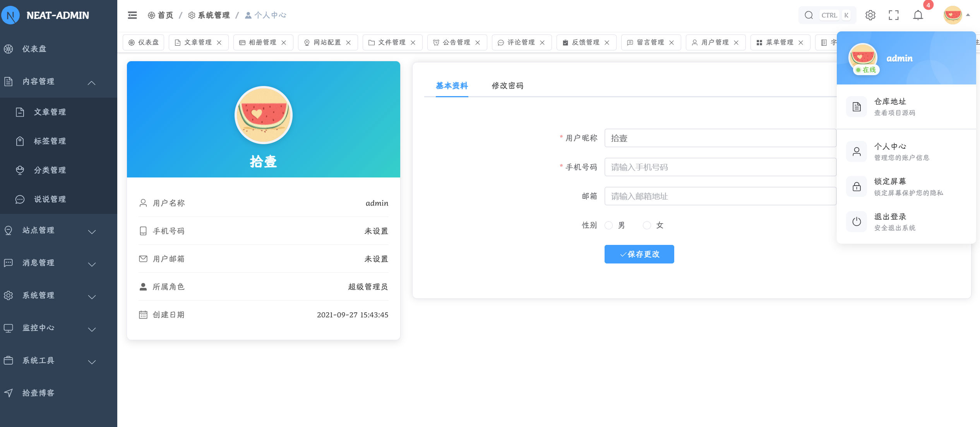Close the 文章管理 tab
Viewport: 980px width, 427px height.
coord(219,43)
